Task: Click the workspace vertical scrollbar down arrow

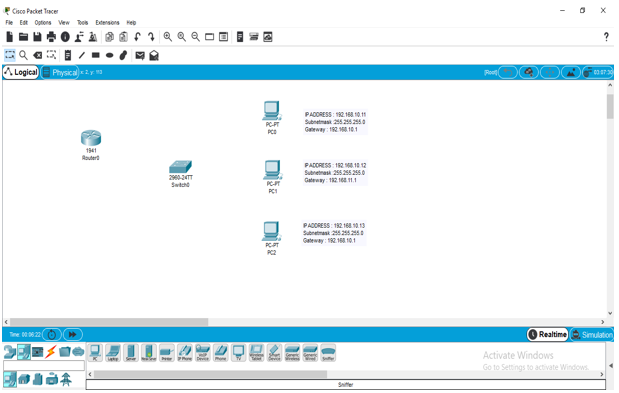Action: [x=610, y=313]
